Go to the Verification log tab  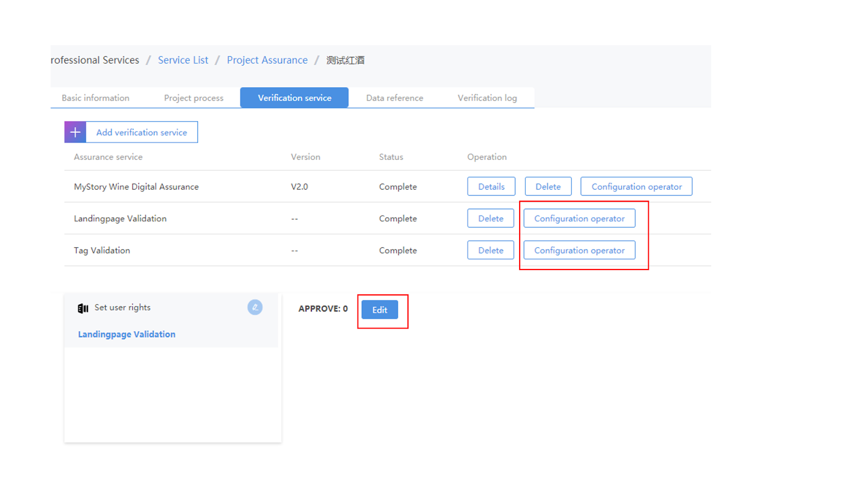(x=487, y=98)
